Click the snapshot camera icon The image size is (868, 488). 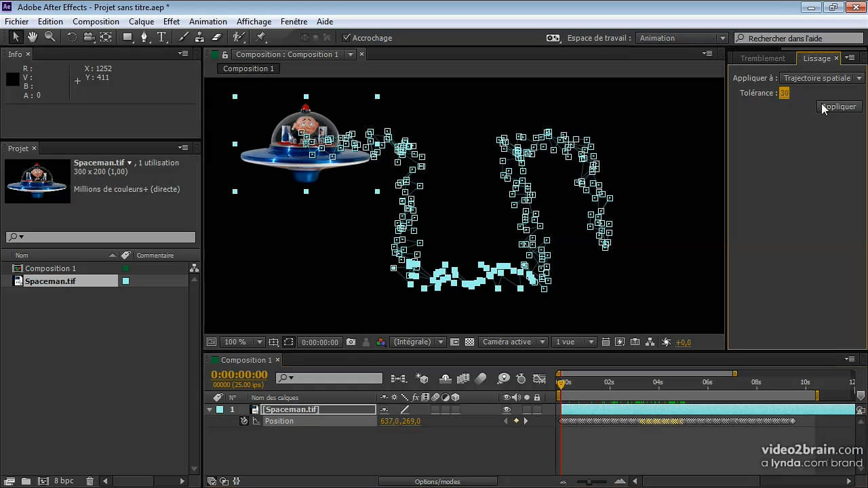click(351, 342)
